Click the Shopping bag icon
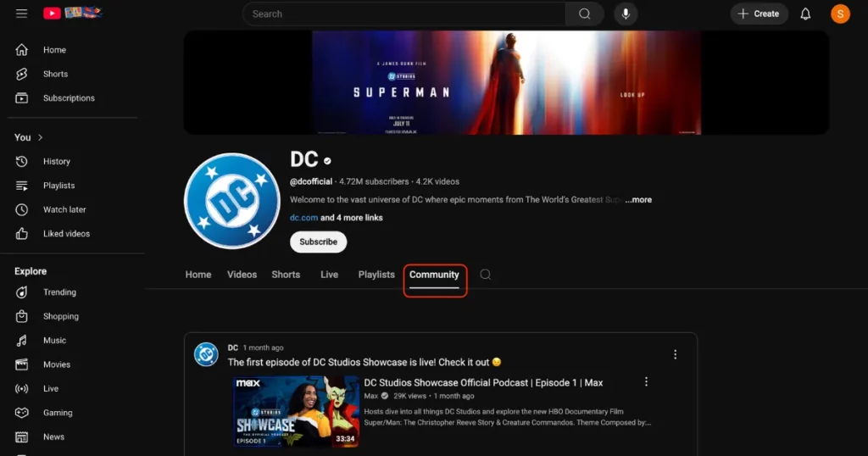This screenshot has width=868, height=456. (x=21, y=316)
